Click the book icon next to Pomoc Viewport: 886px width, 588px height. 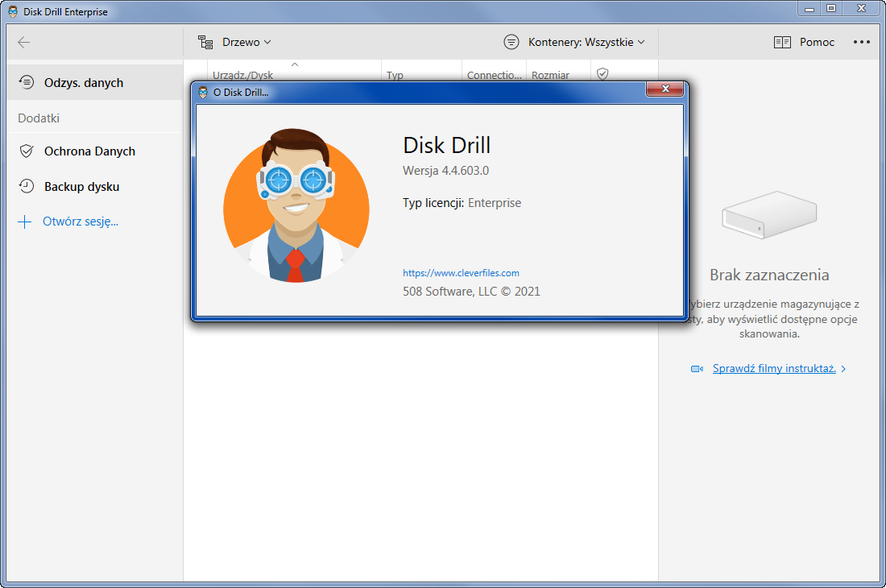782,43
